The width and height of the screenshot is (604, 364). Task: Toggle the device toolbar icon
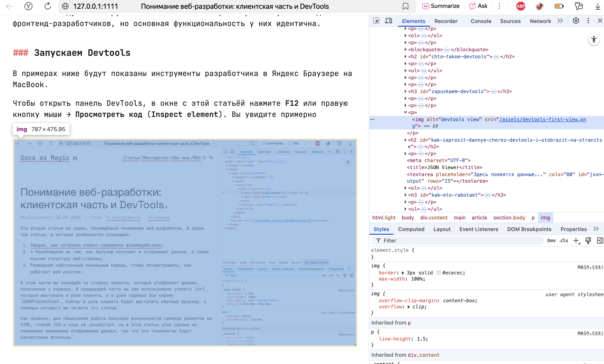click(x=389, y=21)
